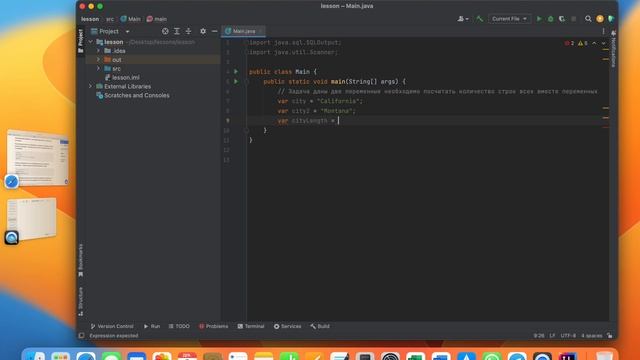
Task: Select Opened File in Project panel
Action: coord(165,31)
